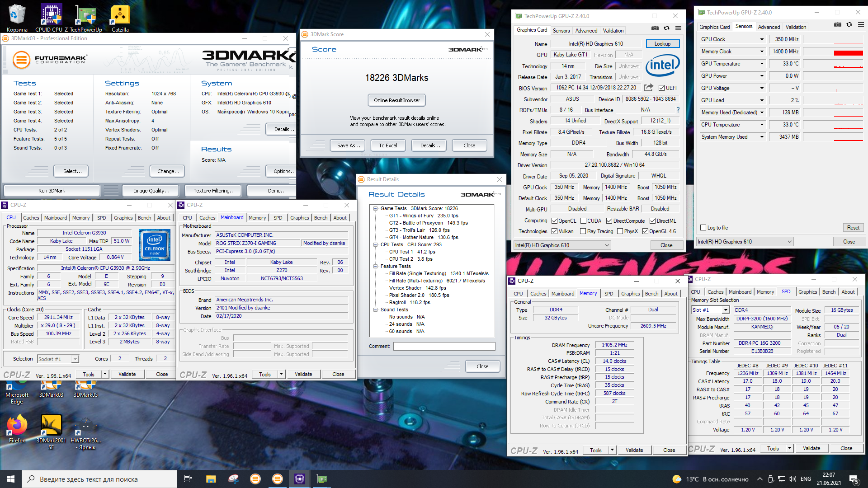868x488 pixels.
Task: Open the hamburger menu in GPU-Z Sensors window
Action: pos(861,24)
